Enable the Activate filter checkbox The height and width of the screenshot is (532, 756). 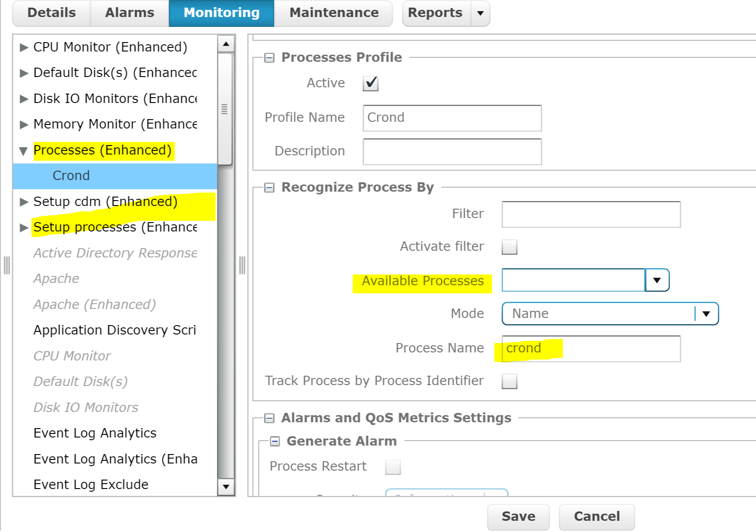pos(510,247)
